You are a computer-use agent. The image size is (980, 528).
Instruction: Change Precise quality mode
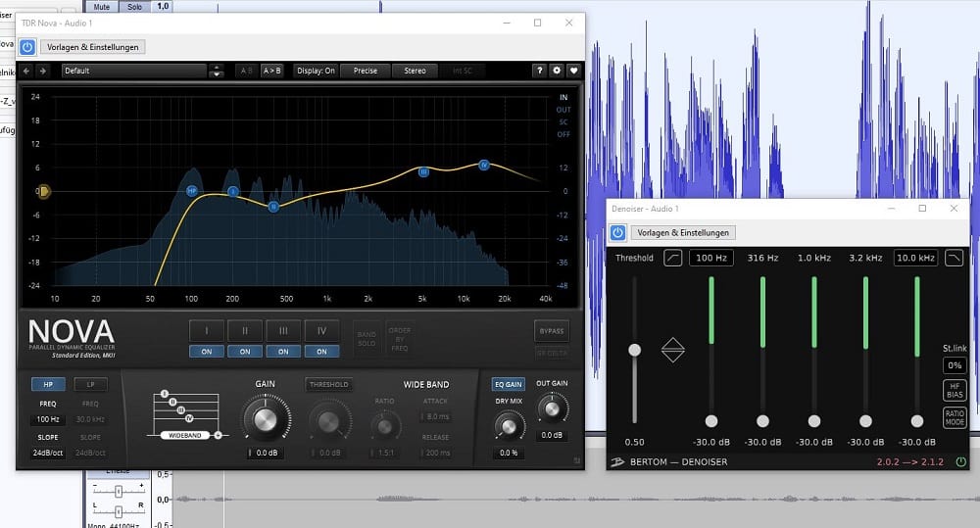365,71
